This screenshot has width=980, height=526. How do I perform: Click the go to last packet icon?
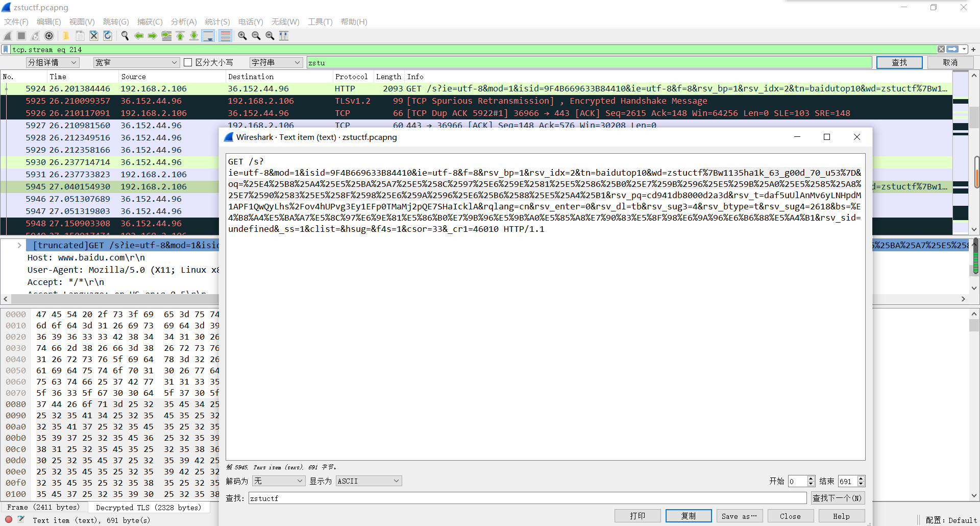point(194,36)
